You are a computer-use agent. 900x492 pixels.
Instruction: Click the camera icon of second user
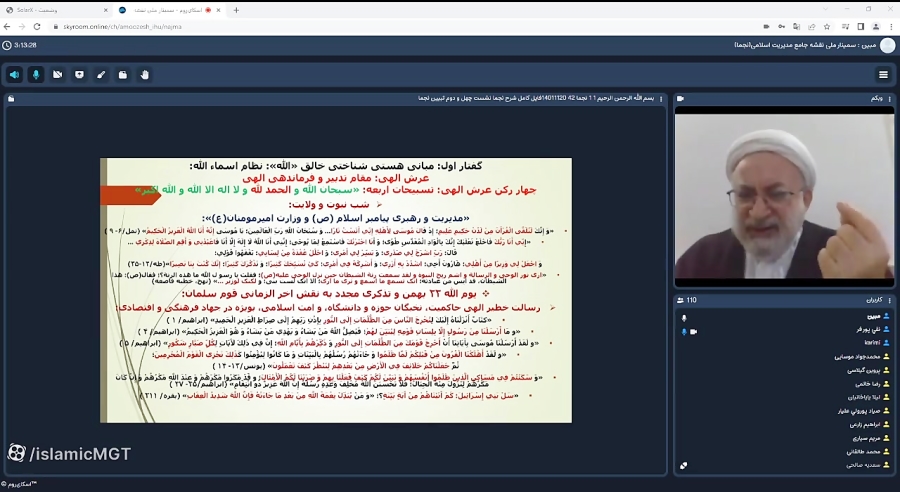pos(693,332)
